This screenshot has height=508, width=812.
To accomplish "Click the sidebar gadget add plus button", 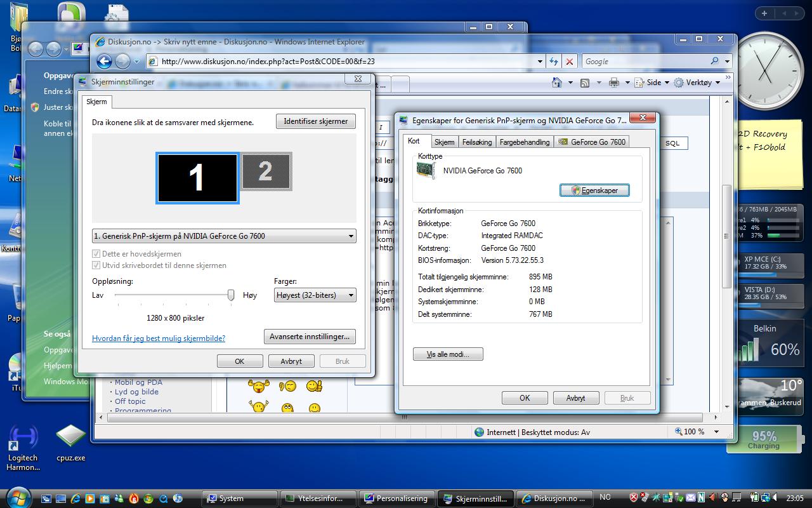I will [764, 13].
